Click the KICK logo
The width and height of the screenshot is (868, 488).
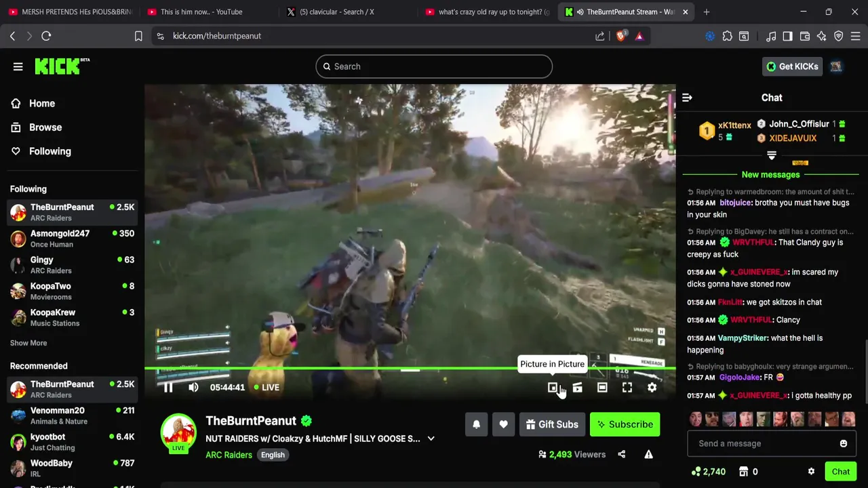click(x=62, y=66)
